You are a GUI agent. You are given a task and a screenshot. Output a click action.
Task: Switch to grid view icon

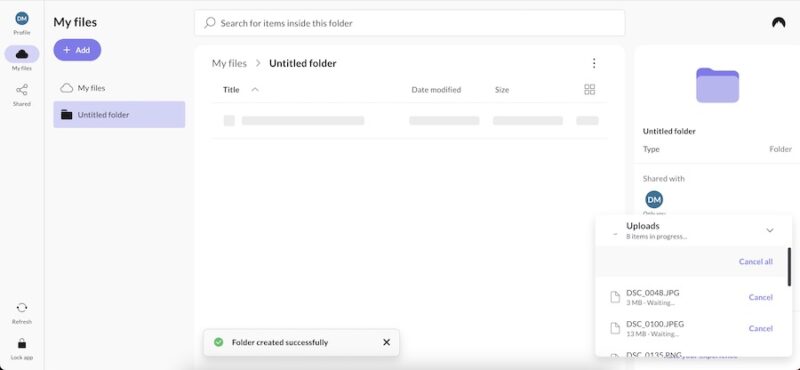(x=589, y=90)
